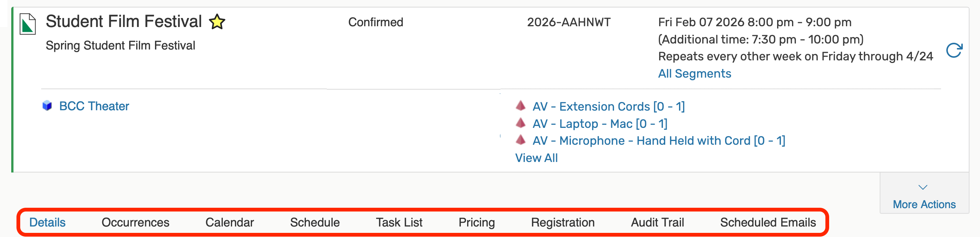Open the Scheduled Emails tab
980x243 pixels.
tap(767, 222)
